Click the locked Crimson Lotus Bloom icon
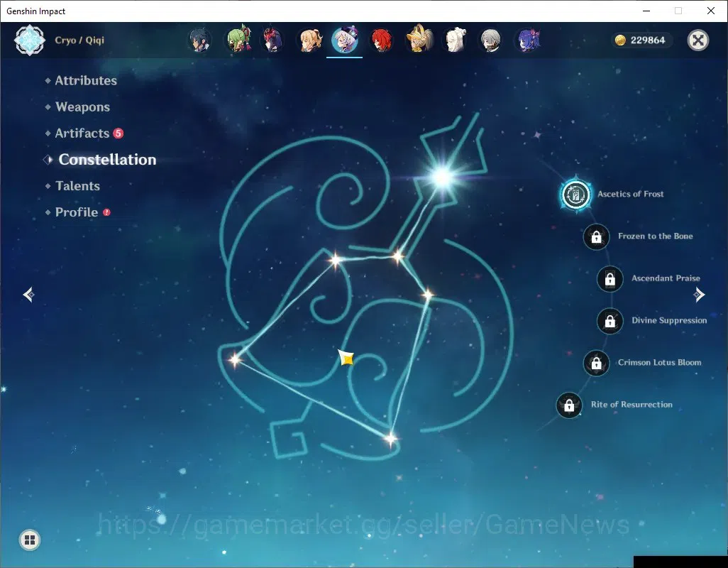 596,364
